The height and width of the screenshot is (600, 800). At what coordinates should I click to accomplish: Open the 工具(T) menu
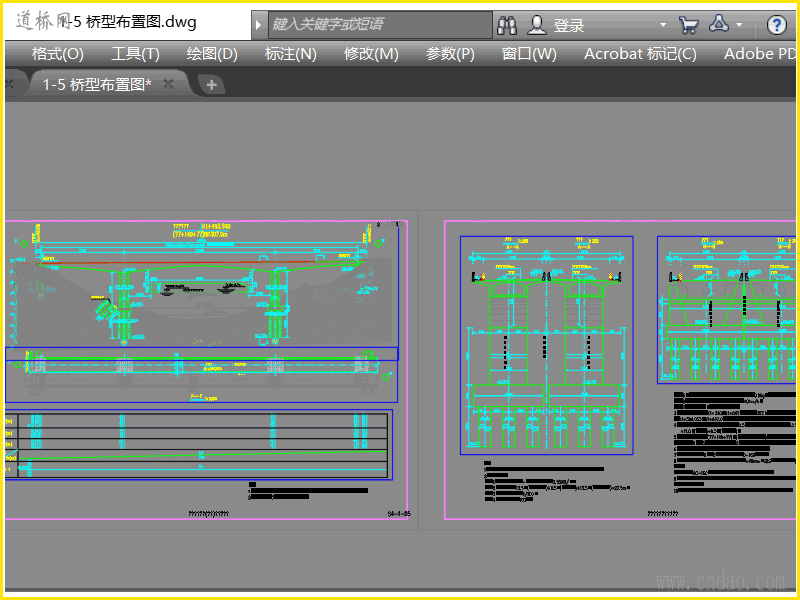(135, 54)
